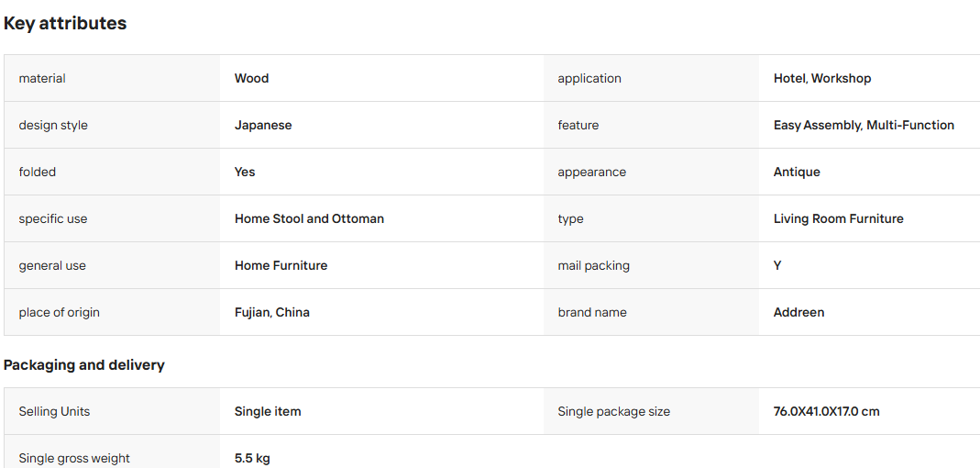Viewport: 980px width, 468px height.
Task: Select the material value Wood
Action: (x=251, y=78)
